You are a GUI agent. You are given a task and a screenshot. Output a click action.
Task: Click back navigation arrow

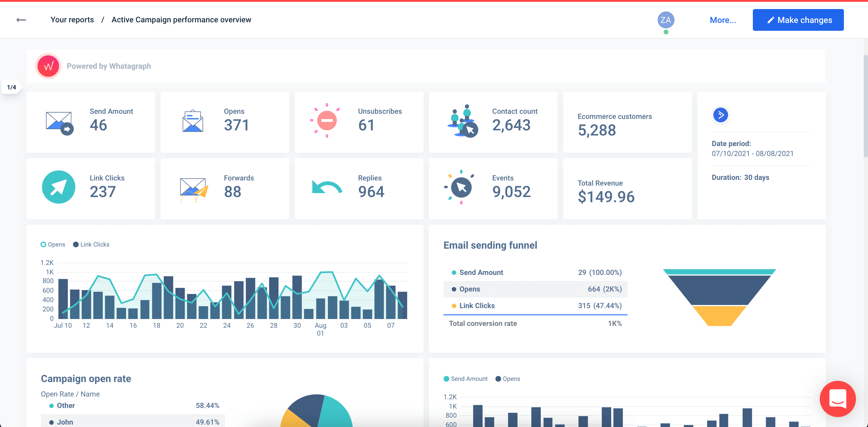pyautogui.click(x=20, y=19)
